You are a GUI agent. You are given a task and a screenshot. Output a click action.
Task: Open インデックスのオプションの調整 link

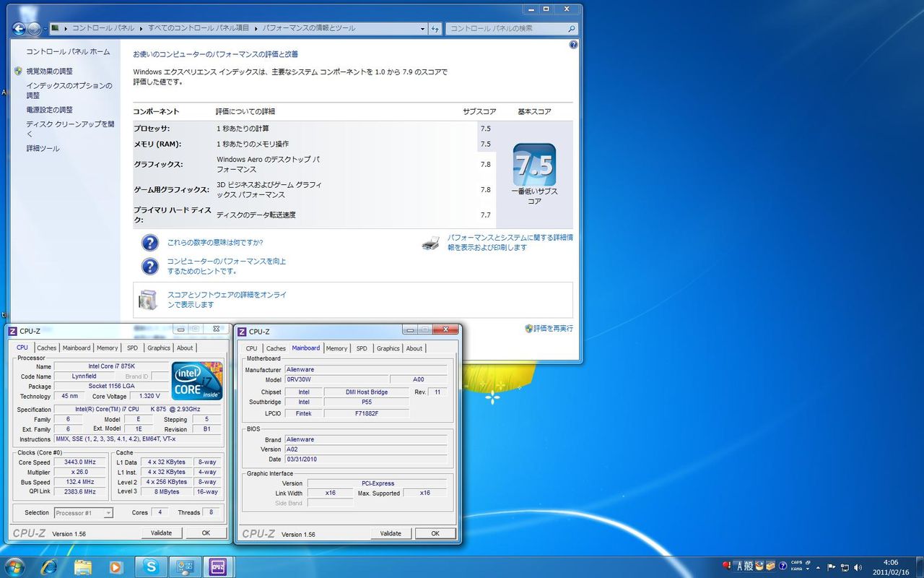pyautogui.click(x=69, y=90)
